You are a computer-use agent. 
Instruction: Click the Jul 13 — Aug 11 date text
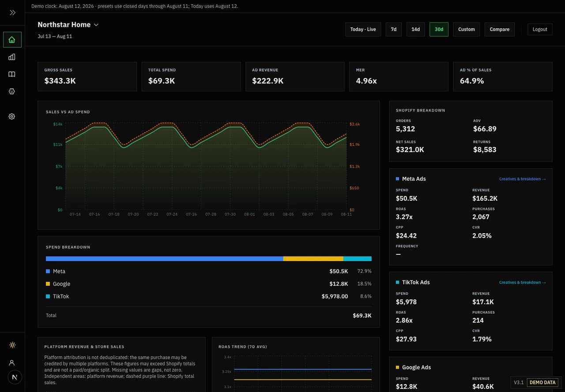[55, 37]
